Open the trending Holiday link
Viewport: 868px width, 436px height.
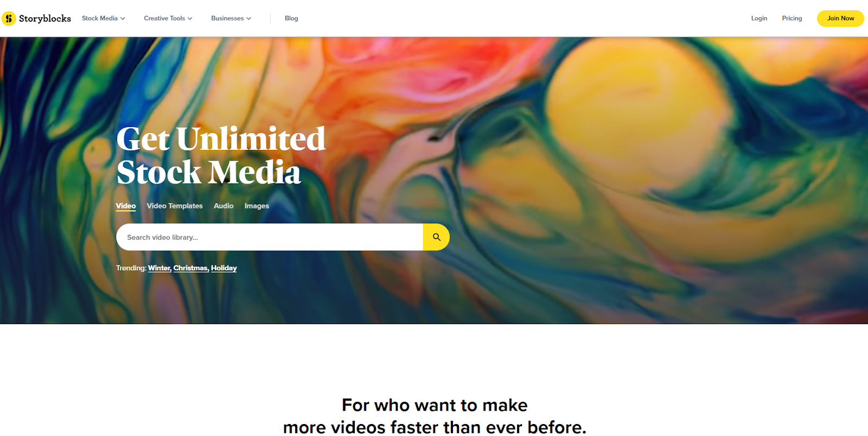[x=224, y=268]
